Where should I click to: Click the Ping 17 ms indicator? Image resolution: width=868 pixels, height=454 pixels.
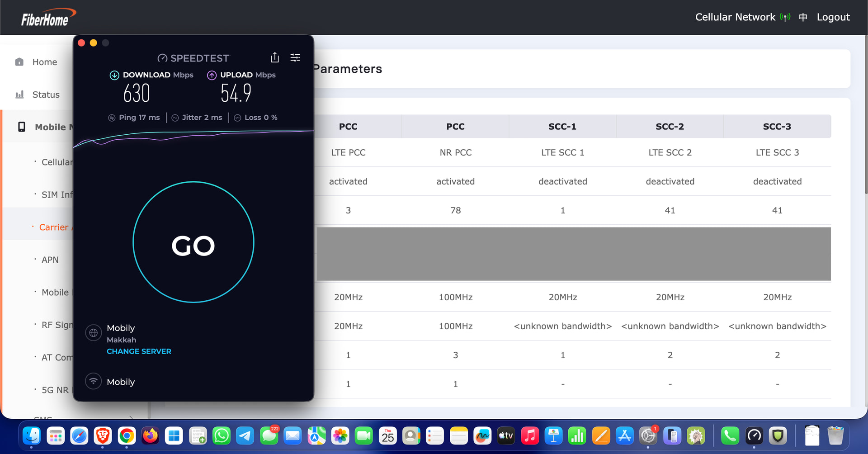coord(134,118)
